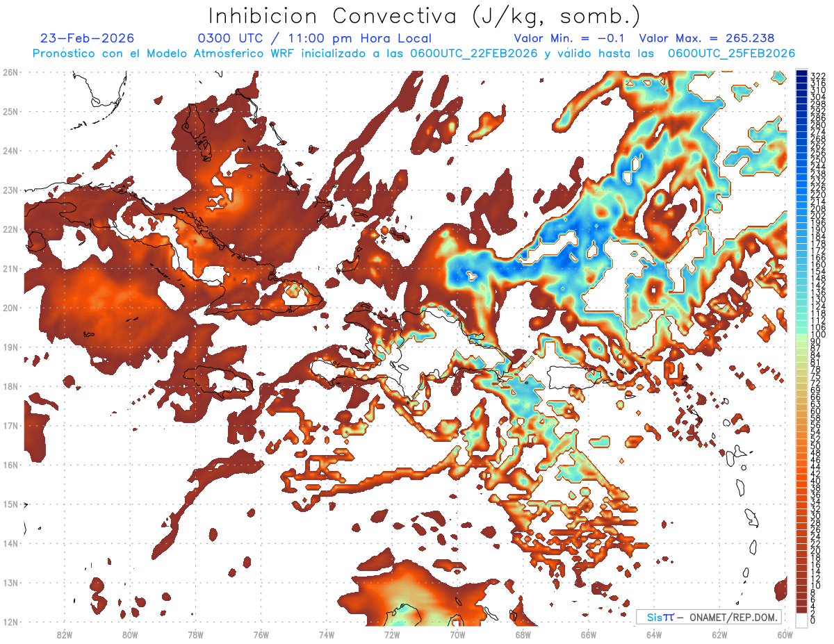Screen dimensions: 834x644
Task: Click the colorbar value 202
Action: 817,215
